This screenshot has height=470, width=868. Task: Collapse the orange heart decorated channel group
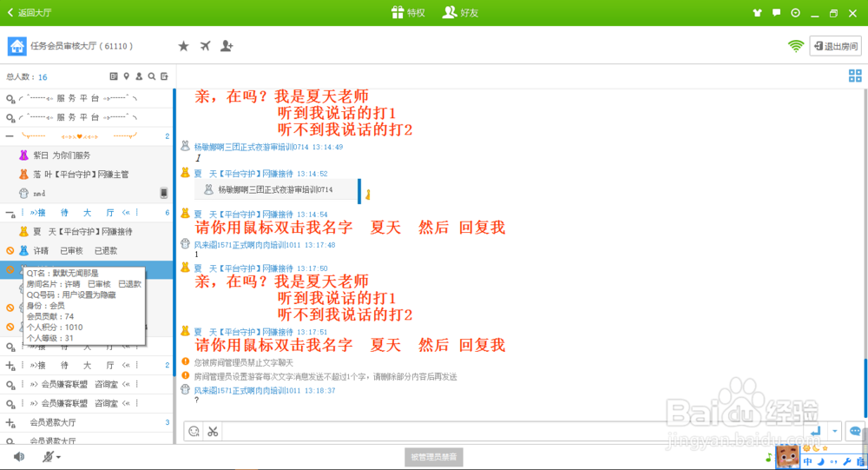point(10,136)
